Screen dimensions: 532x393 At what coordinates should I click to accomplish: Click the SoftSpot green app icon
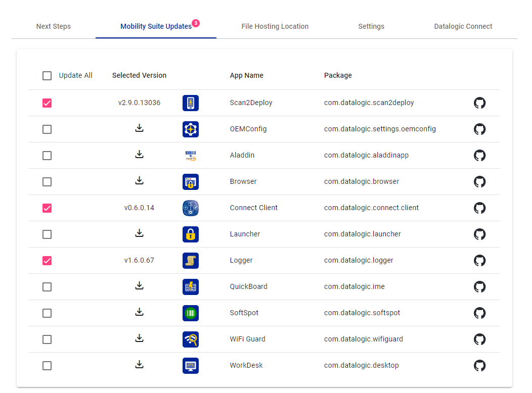(x=190, y=313)
